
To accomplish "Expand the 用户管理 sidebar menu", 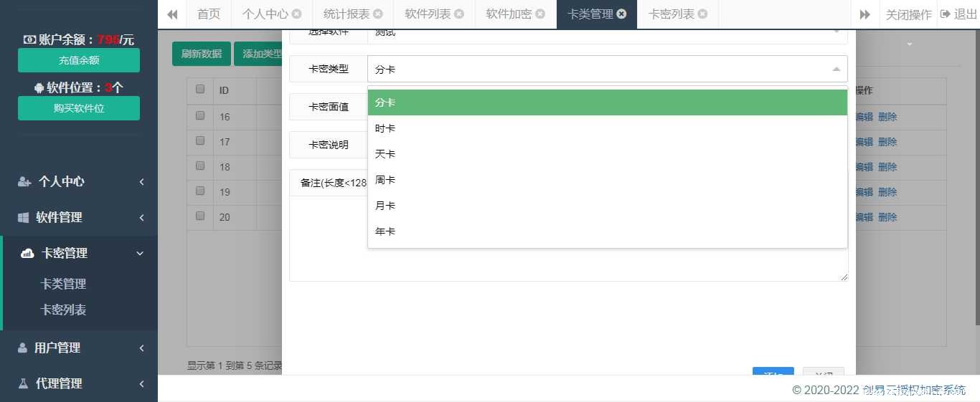I will pos(79,348).
